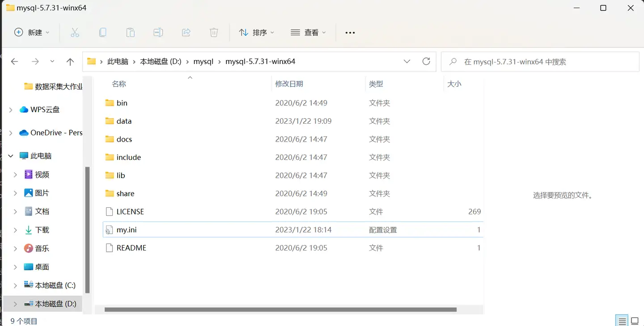Click the Cut scissors icon in toolbar

tap(75, 33)
